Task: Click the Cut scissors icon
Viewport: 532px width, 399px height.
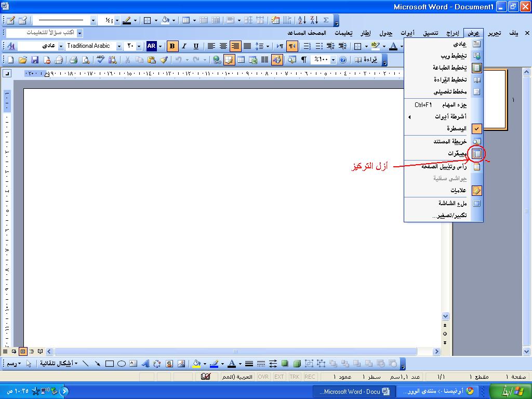Action: click(x=127, y=60)
